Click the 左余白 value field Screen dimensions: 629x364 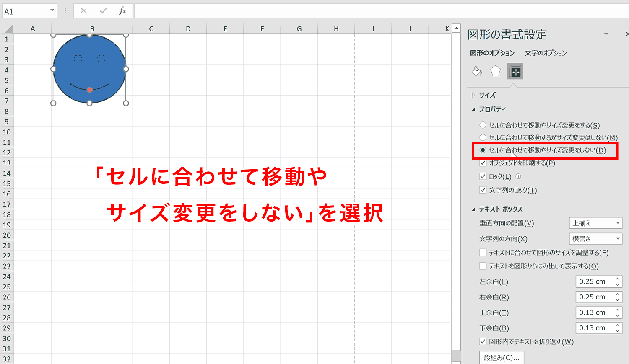tap(594, 281)
